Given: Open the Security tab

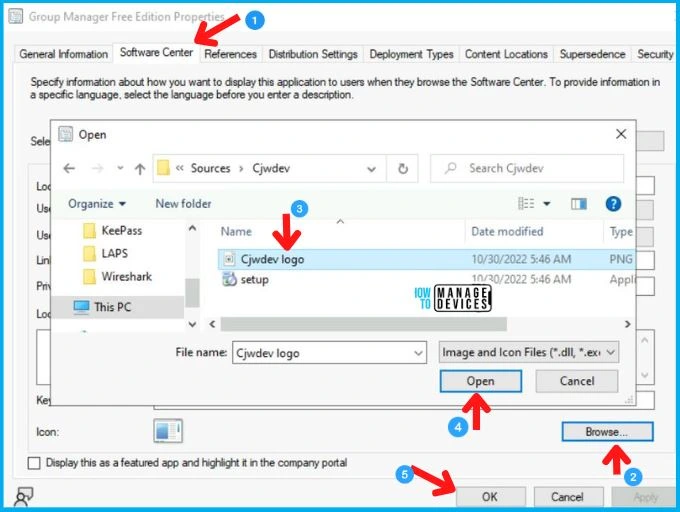Looking at the screenshot, I should point(655,54).
